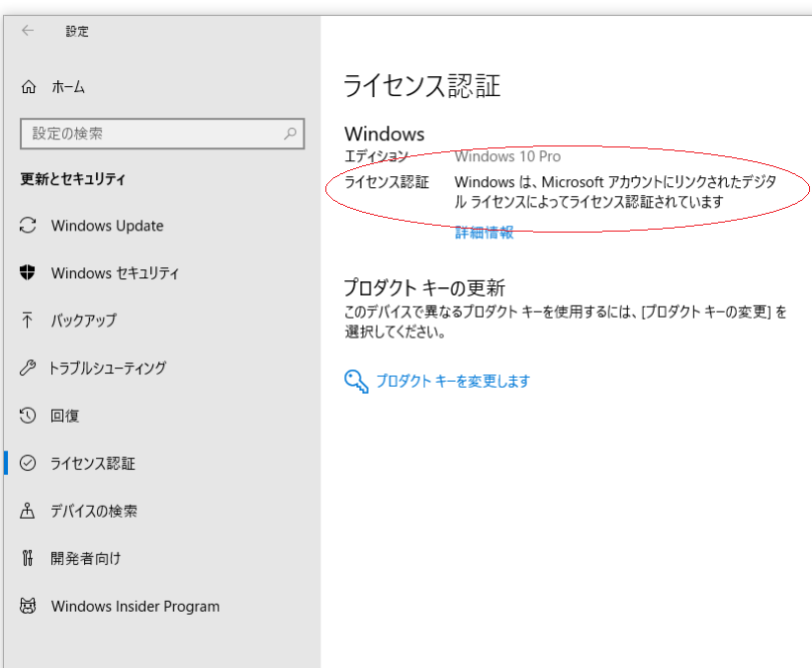812x668 pixels.
Task: Click the back arrow in Settings header
Action: (28, 31)
